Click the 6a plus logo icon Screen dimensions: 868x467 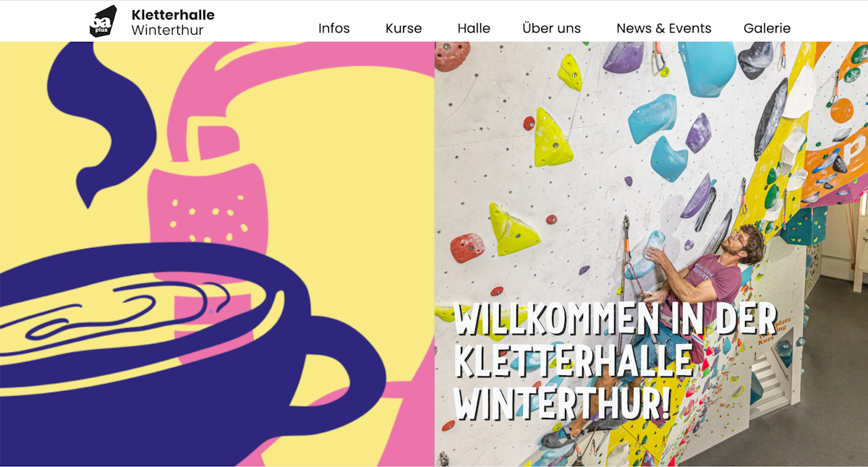click(x=103, y=21)
